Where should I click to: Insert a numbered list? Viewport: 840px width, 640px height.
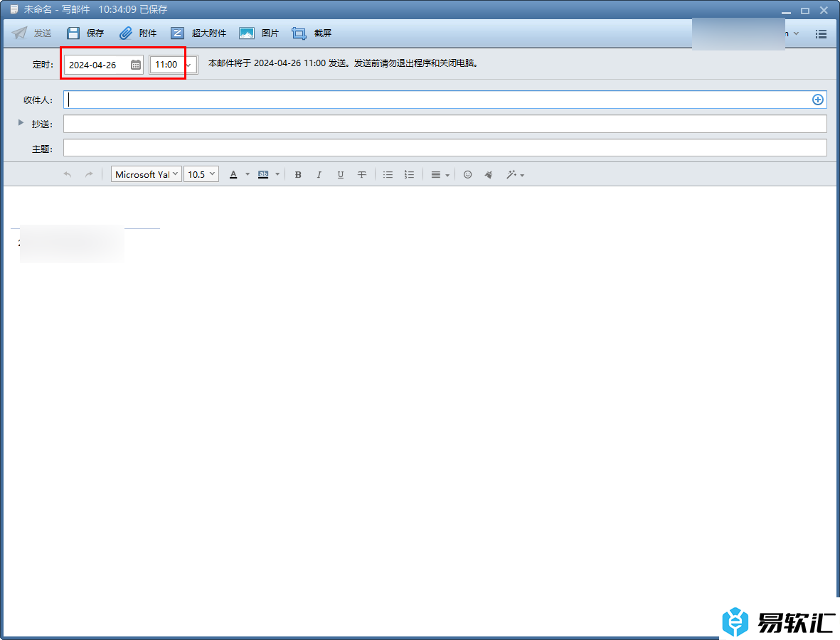tap(409, 175)
